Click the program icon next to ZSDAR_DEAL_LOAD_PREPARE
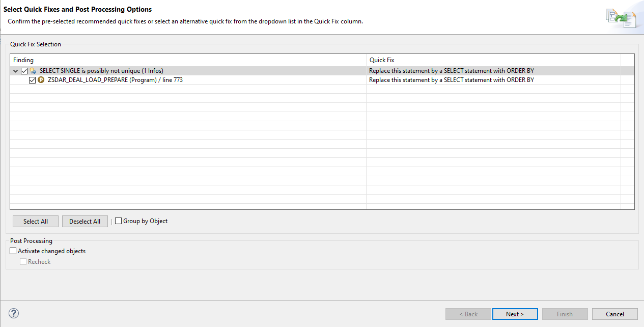 click(41, 80)
